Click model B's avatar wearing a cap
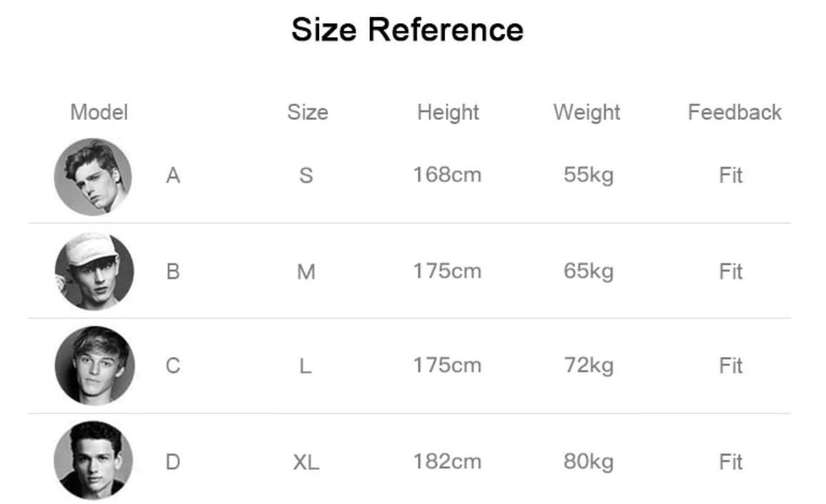Viewport: 826px width, 504px height. click(94, 271)
